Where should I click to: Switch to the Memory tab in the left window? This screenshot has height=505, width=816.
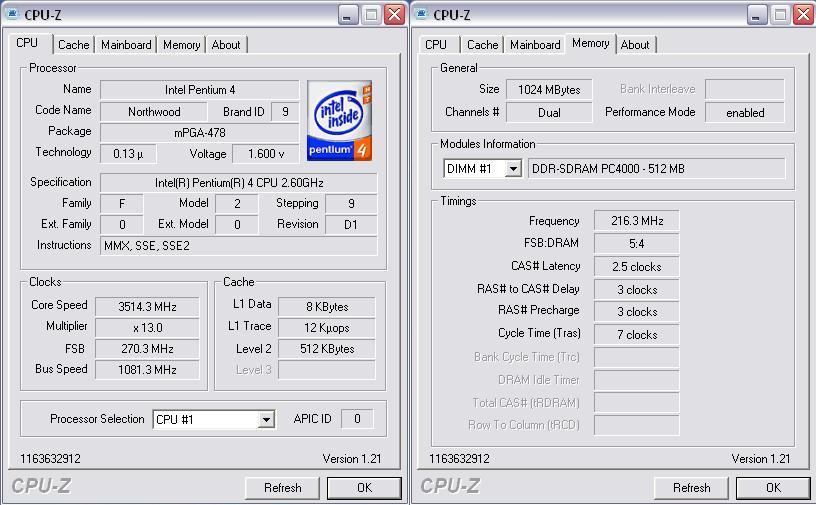pos(181,45)
